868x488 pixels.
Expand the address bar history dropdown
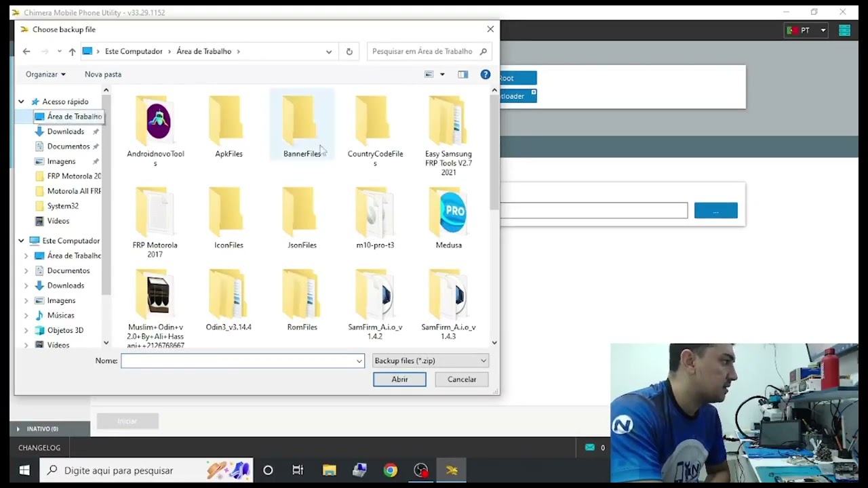329,52
